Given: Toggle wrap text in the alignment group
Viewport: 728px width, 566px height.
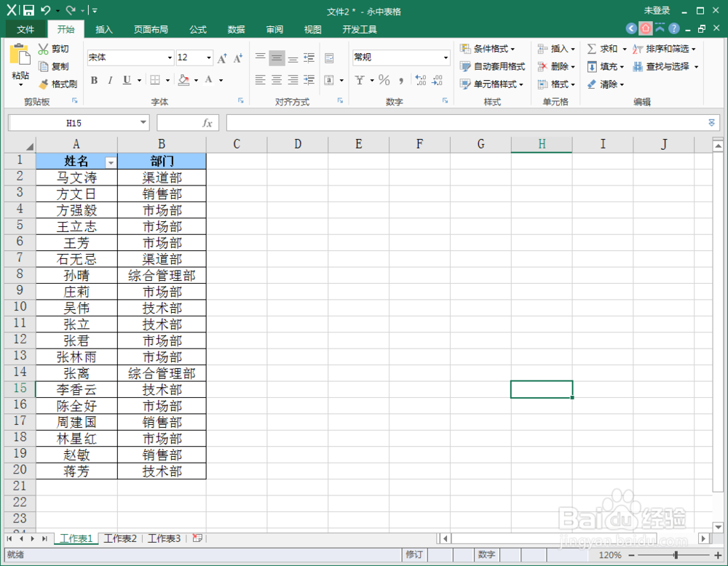Looking at the screenshot, I should point(329,58).
